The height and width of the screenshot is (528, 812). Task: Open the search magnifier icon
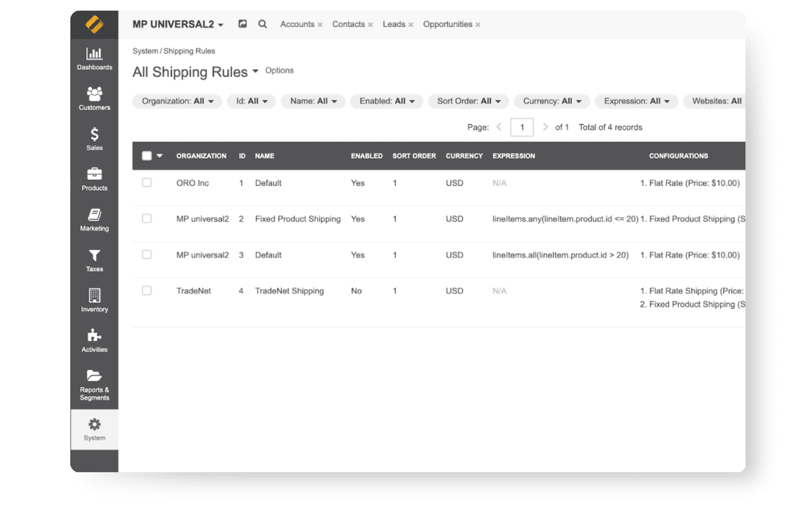click(x=263, y=24)
